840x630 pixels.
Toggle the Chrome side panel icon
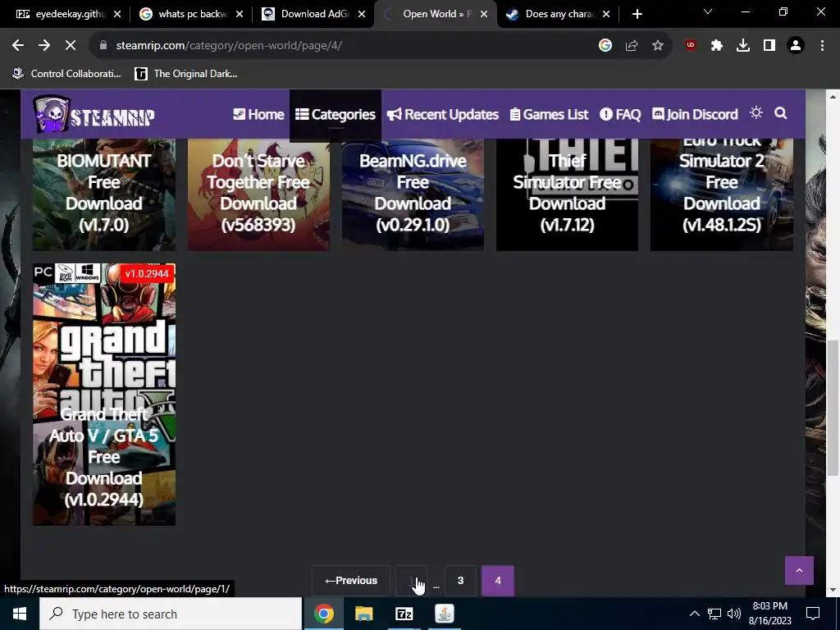769,46
